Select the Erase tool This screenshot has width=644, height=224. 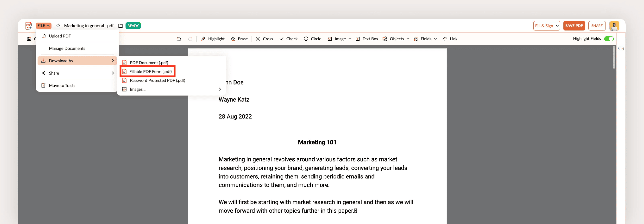(239, 39)
